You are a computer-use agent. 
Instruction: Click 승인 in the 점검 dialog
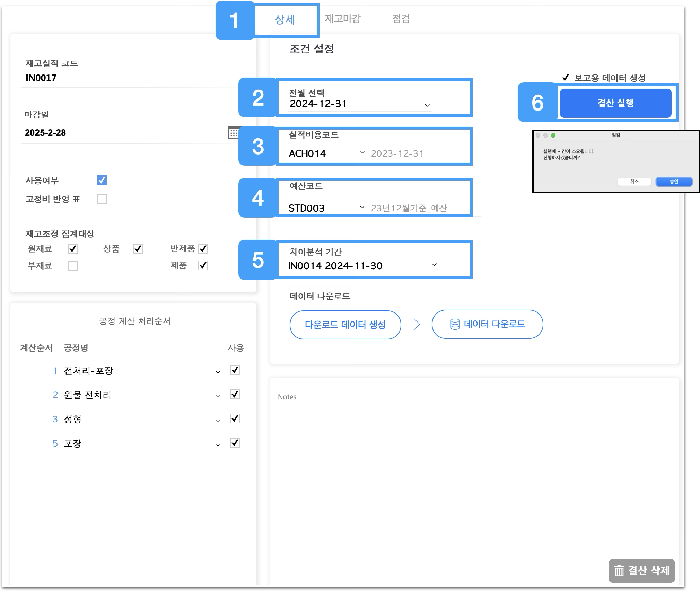(x=674, y=182)
